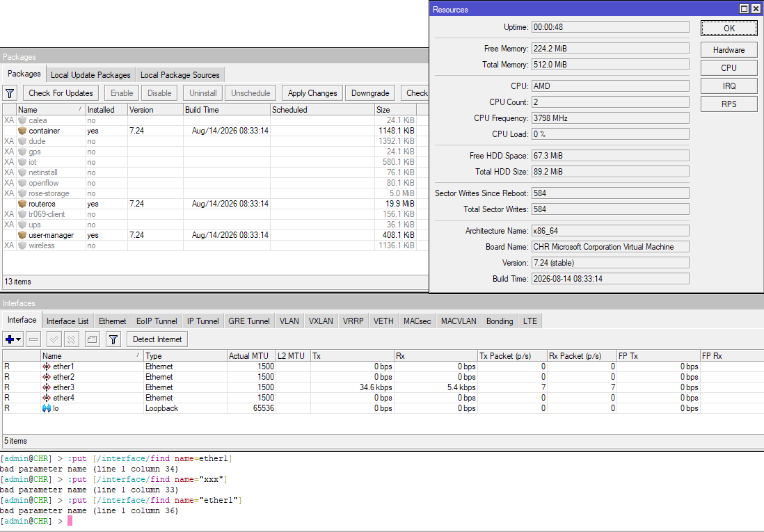The height and width of the screenshot is (532, 764).
Task: Open Hardware in Resources window
Action: (729, 49)
